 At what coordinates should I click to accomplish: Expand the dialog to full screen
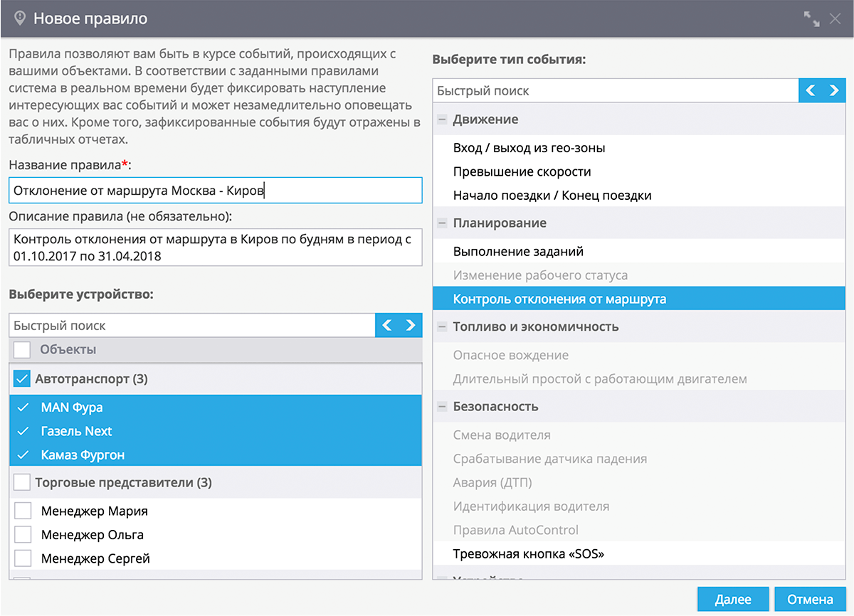(x=811, y=19)
